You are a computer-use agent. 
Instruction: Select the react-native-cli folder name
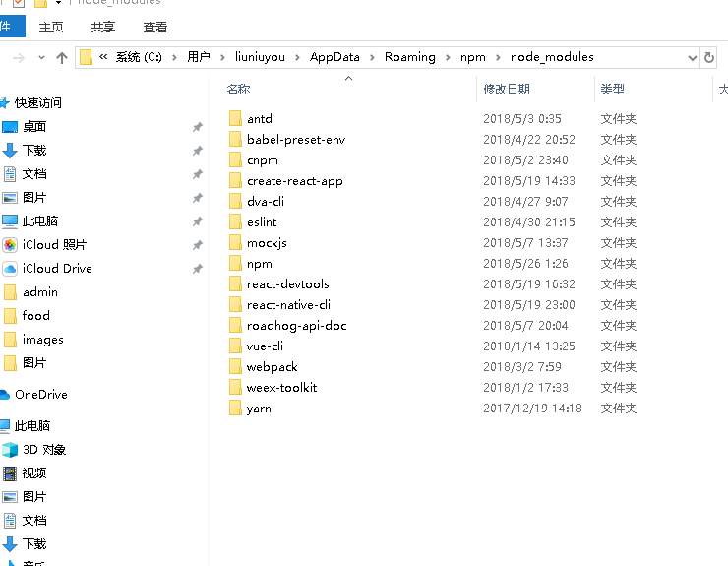point(288,304)
